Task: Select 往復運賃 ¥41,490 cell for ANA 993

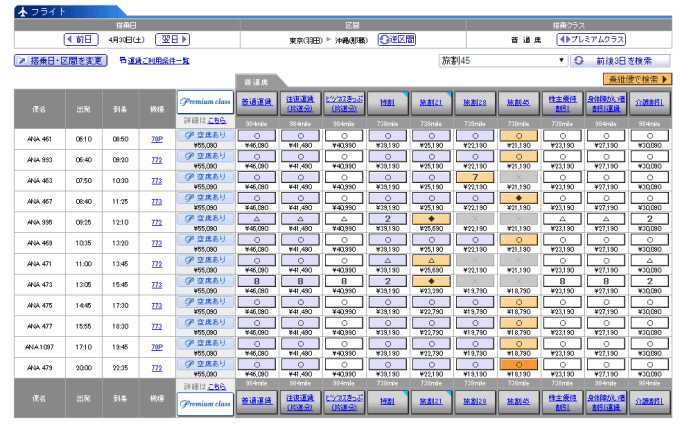Action: tap(300, 157)
